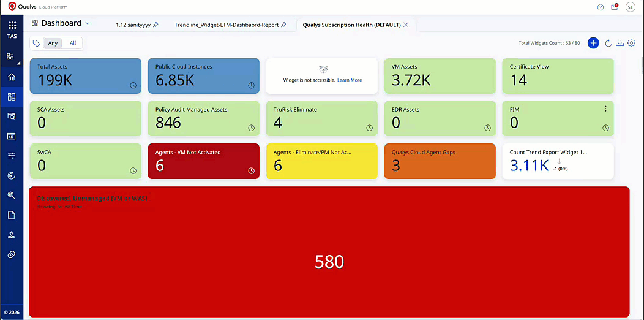The width and height of the screenshot is (644, 320).
Task: Click the magnifier search icon in the sidebar
Action: (12, 196)
